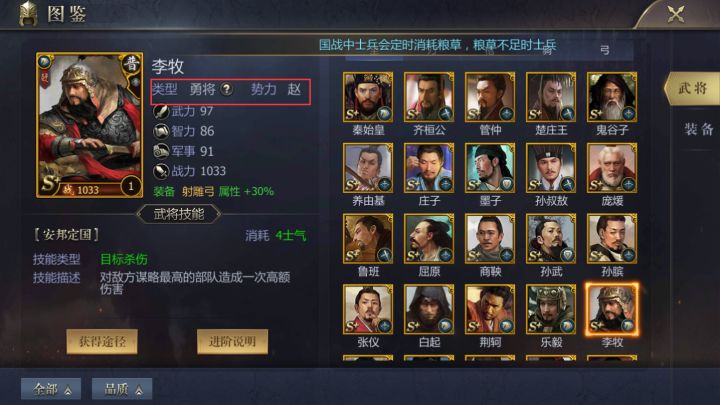Click the question mark help icon beside 勇将
720x405 pixels.
coord(226,89)
